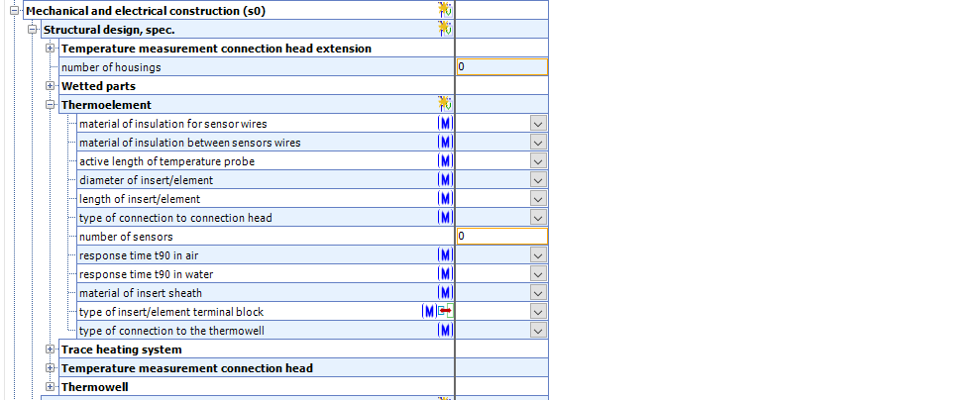Expand the Trace heating system node

(x=51, y=350)
